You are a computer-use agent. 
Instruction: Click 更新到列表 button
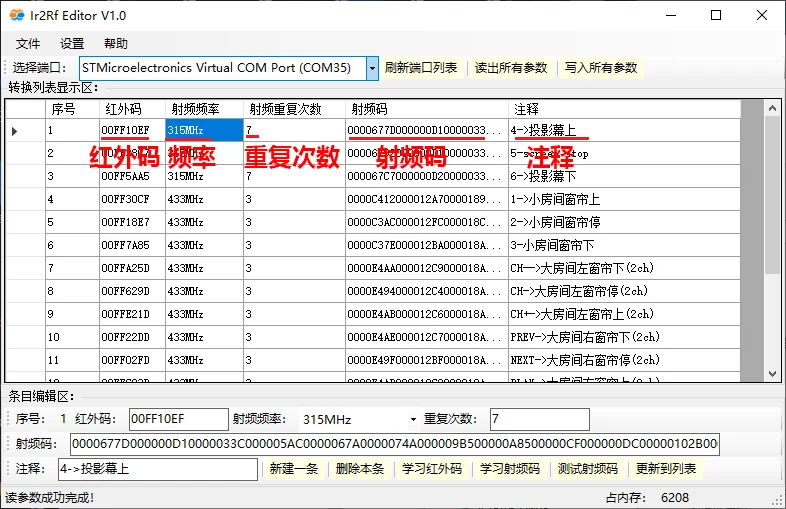(x=666, y=469)
